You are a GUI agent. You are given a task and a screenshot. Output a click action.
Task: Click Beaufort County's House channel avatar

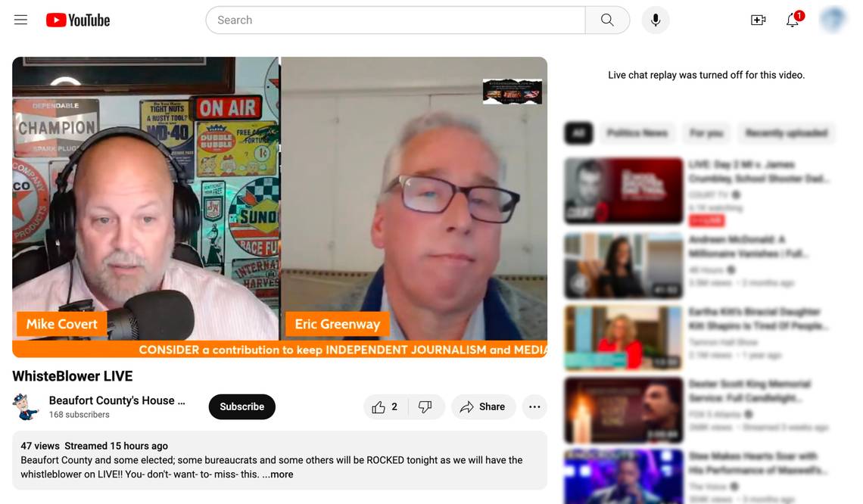(x=26, y=407)
